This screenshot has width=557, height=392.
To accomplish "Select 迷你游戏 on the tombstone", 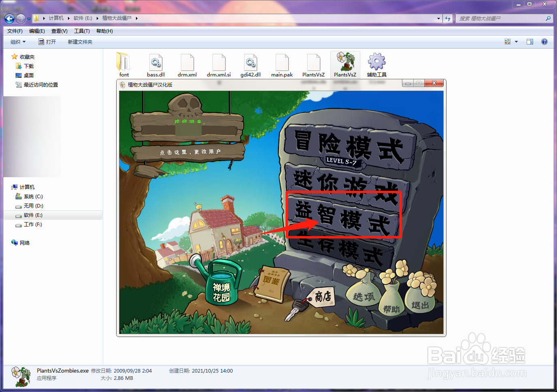I will click(x=347, y=186).
